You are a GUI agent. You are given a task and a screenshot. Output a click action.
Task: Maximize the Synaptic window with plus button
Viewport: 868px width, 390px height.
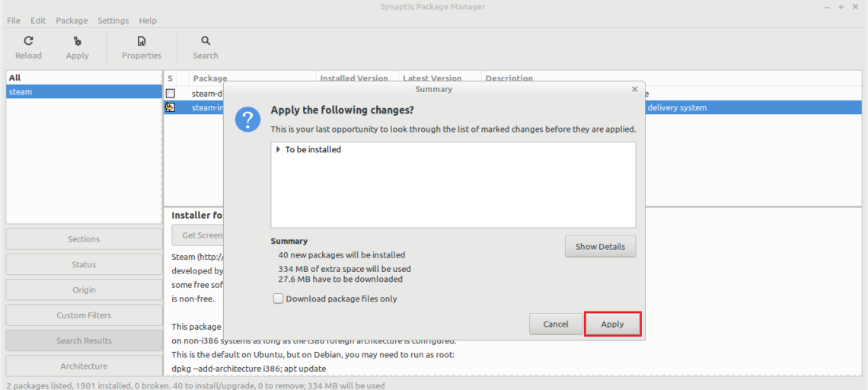click(x=841, y=7)
